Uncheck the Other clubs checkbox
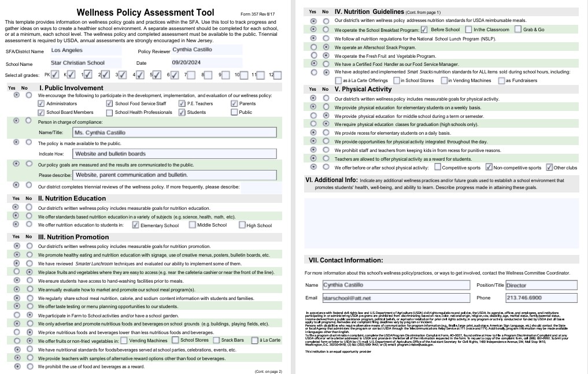588x374 pixels. 549,168
